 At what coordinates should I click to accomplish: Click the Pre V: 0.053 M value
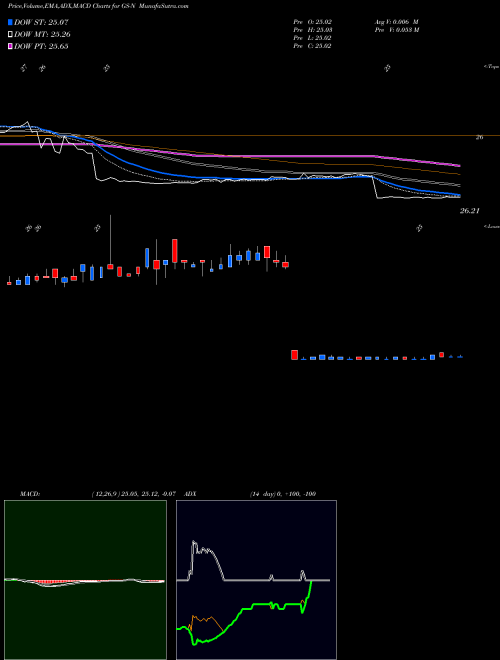coord(396,30)
